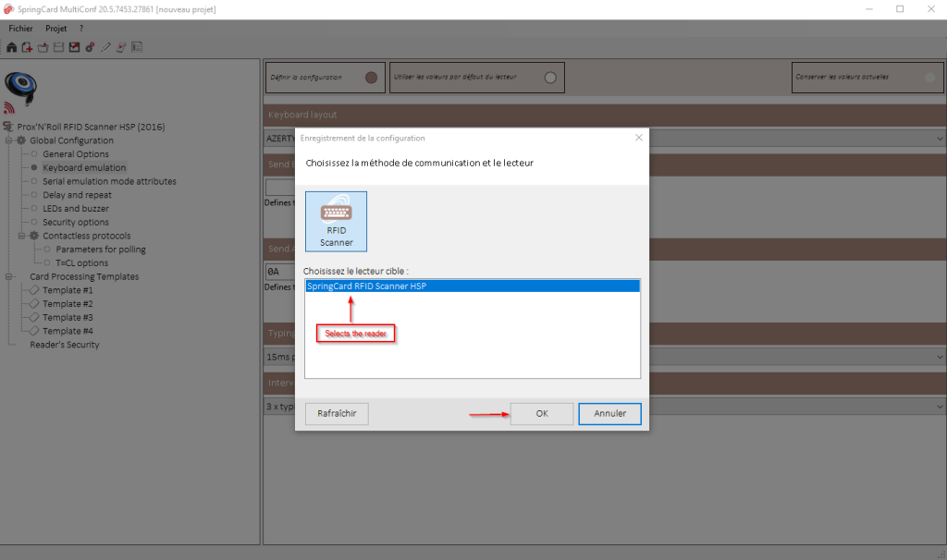Image resolution: width=947 pixels, height=560 pixels.
Task: Click the greyed-out Save floppy icon
Action: tap(58, 47)
